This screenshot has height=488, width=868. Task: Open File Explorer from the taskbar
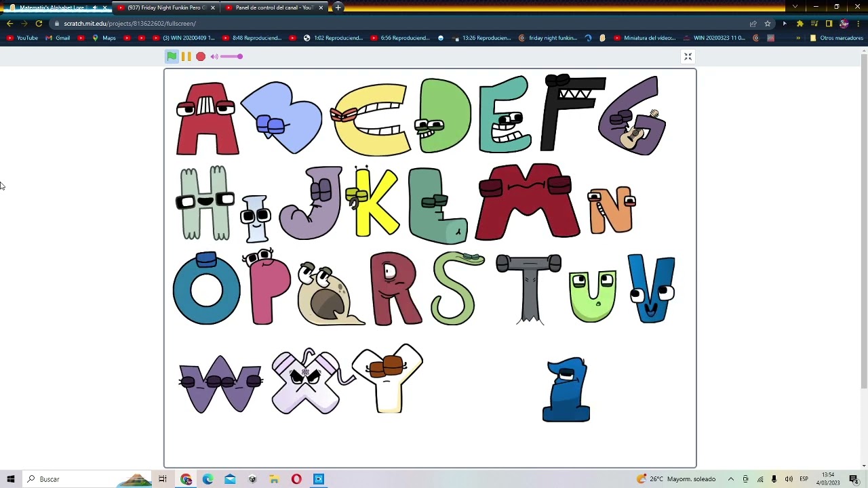coord(274,479)
